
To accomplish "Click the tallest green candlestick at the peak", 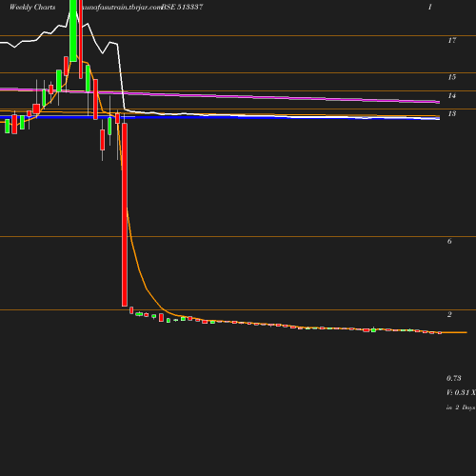I will tap(73, 30).
